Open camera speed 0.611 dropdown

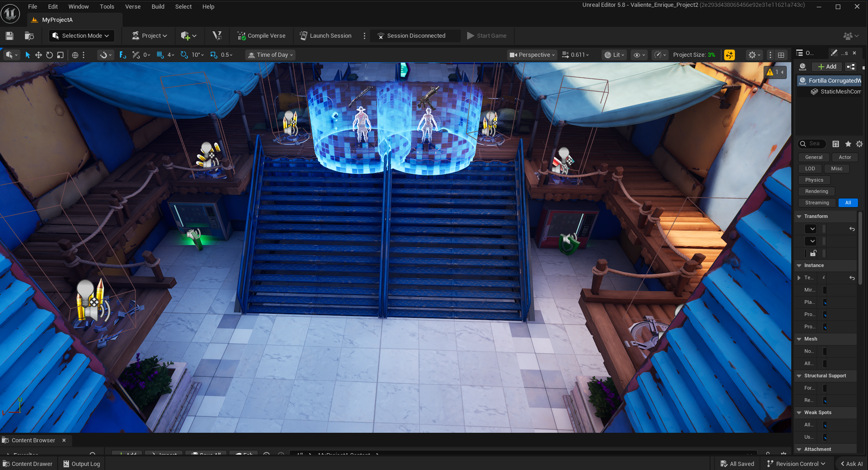coord(575,55)
